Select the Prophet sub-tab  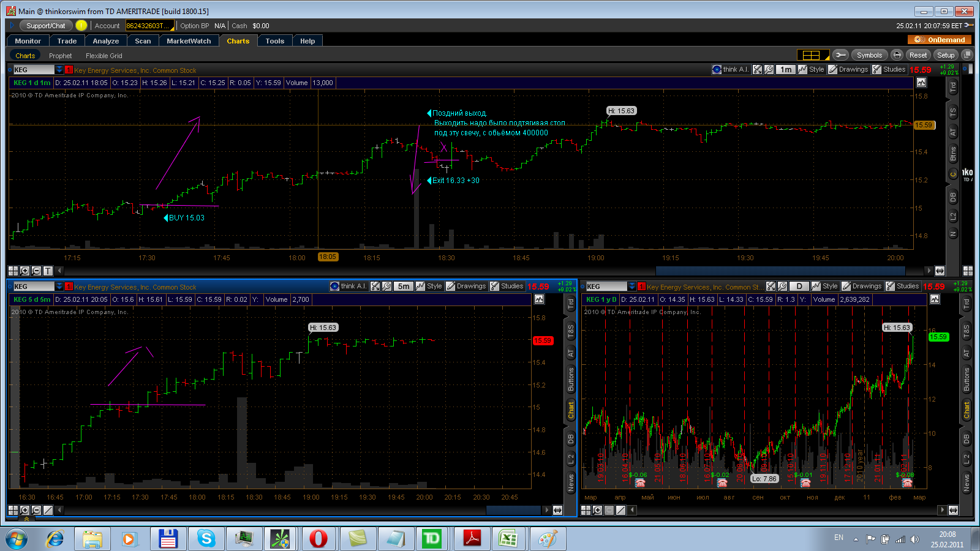click(x=60, y=56)
